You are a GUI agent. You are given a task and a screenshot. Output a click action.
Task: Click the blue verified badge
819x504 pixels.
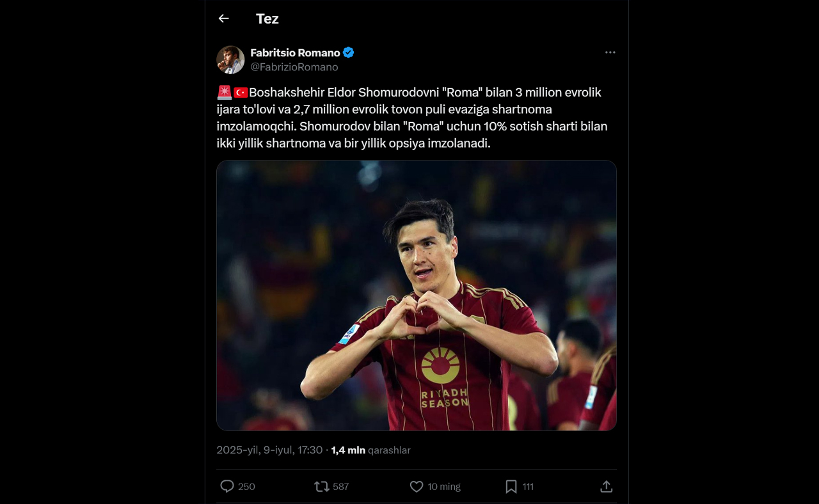pos(349,52)
